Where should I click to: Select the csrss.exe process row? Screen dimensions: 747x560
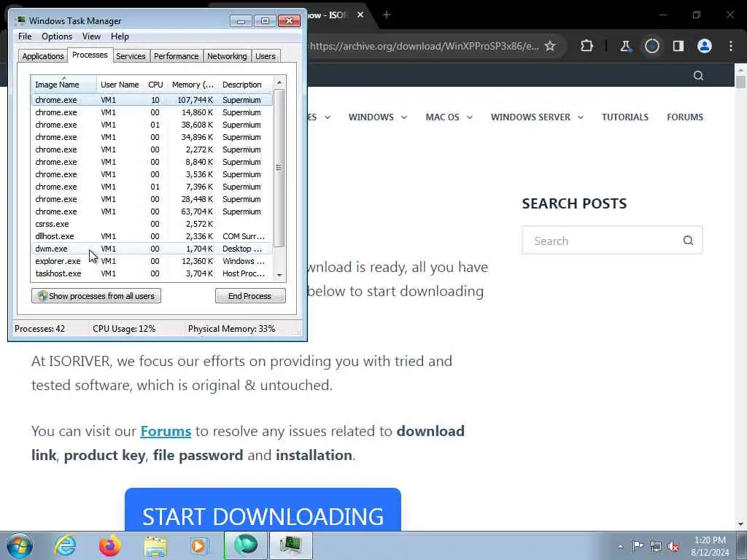click(152, 224)
